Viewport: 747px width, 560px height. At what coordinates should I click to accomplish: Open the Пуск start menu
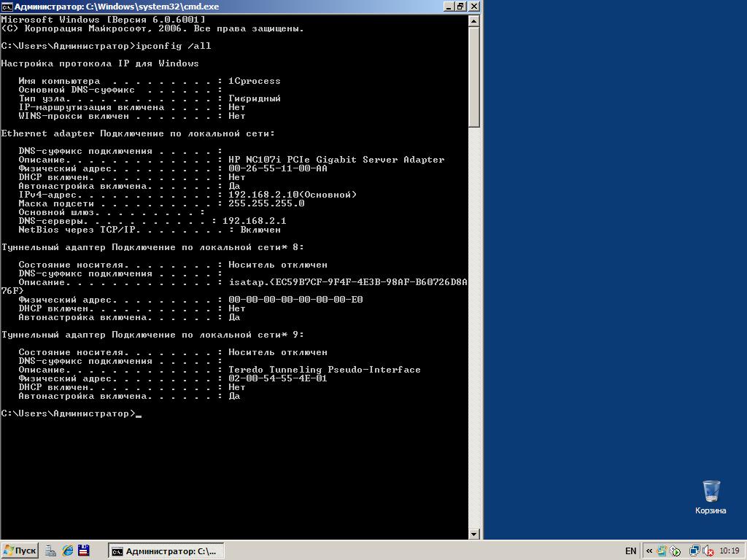pyautogui.click(x=20, y=551)
